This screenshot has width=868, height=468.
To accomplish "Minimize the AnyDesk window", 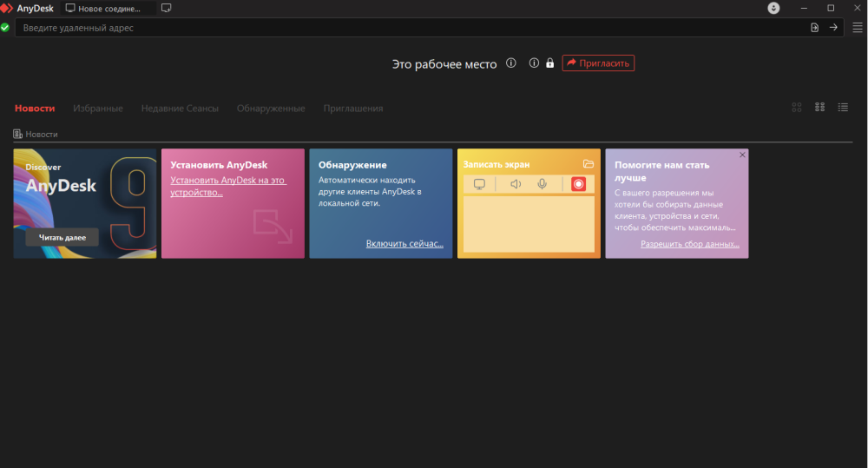I will click(804, 9).
